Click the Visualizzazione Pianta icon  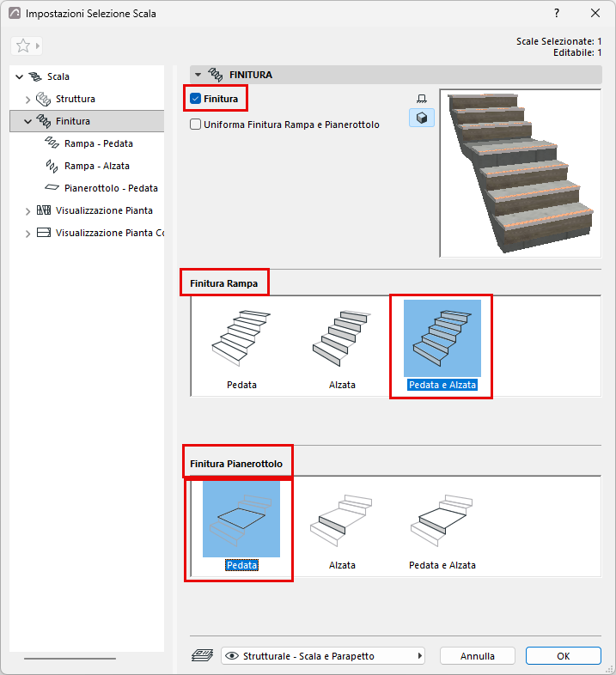(x=44, y=210)
